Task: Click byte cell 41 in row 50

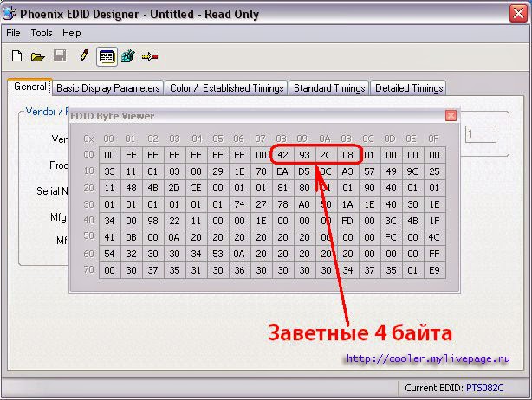Action: pyautogui.click(x=109, y=237)
